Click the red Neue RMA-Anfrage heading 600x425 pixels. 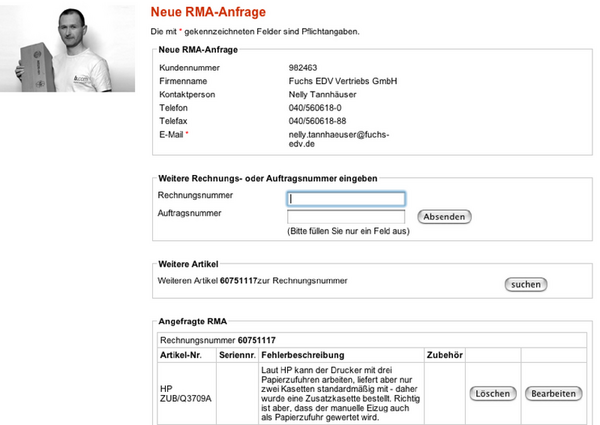[x=207, y=12]
